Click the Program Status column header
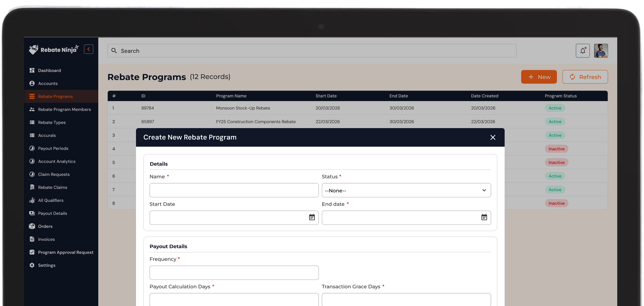The height and width of the screenshot is (306, 644). (x=560, y=96)
